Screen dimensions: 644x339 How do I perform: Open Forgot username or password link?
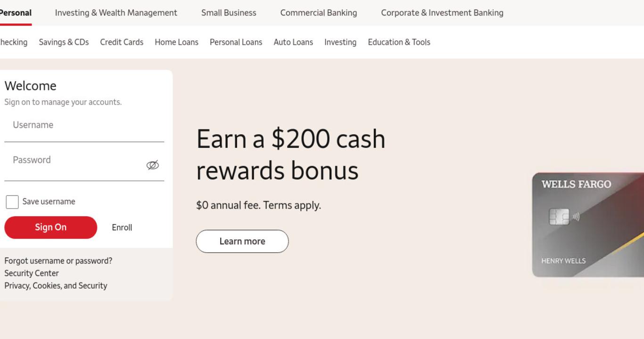click(x=58, y=261)
